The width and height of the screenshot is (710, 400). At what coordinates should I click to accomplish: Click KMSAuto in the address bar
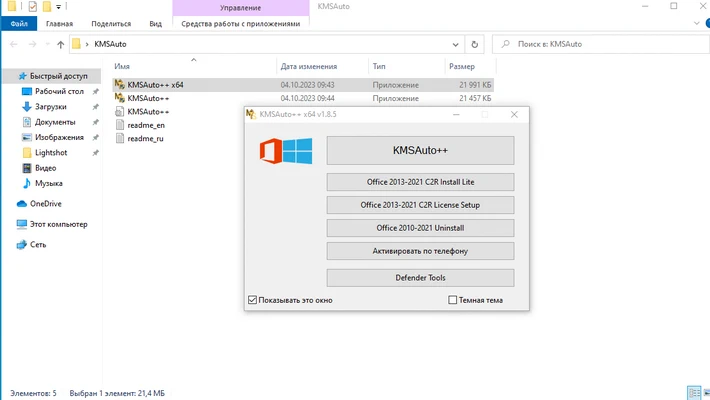[x=110, y=44]
